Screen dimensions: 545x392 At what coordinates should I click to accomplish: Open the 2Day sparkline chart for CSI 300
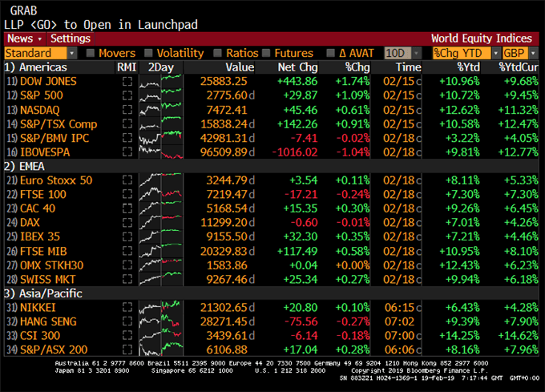coord(160,335)
